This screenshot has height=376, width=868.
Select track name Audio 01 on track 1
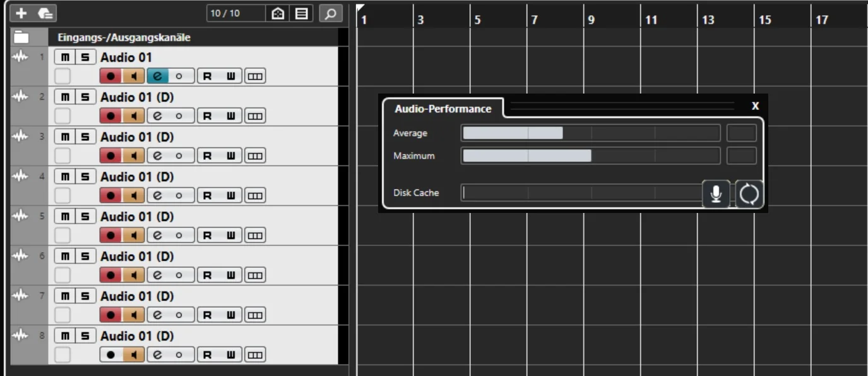(126, 58)
